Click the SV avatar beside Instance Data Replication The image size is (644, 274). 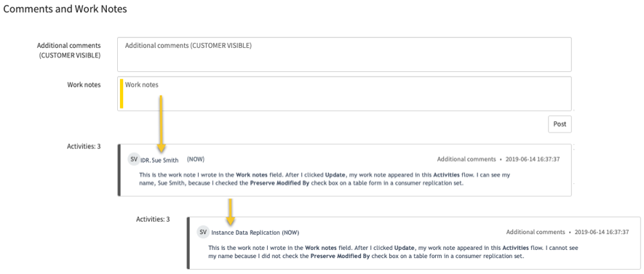(202, 232)
